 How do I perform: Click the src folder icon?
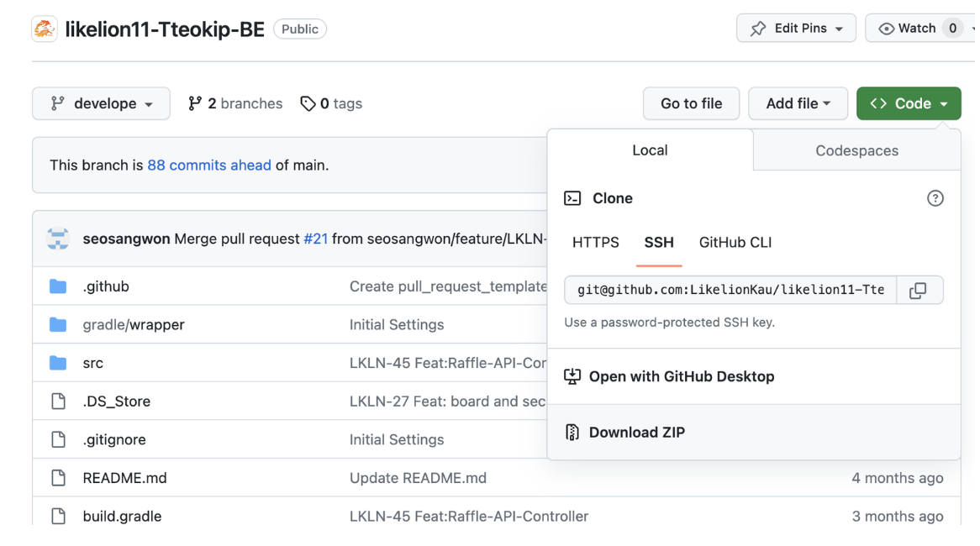pos(58,363)
